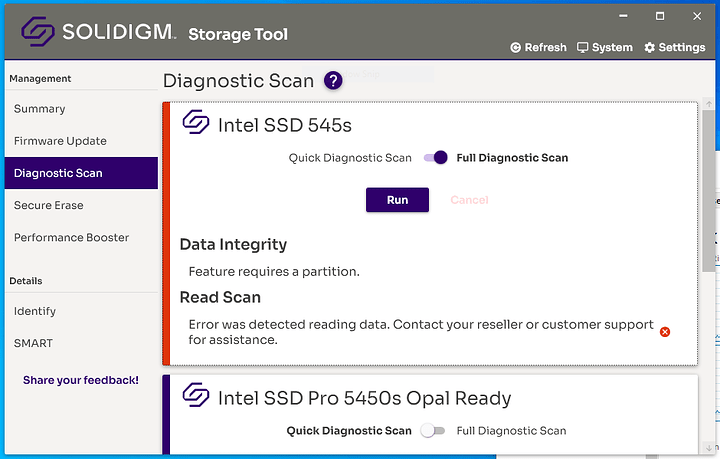720x459 pixels.
Task: Click 'Quick Diagnostic Scan' label for SSD Pro 5450s
Action: 349,431
